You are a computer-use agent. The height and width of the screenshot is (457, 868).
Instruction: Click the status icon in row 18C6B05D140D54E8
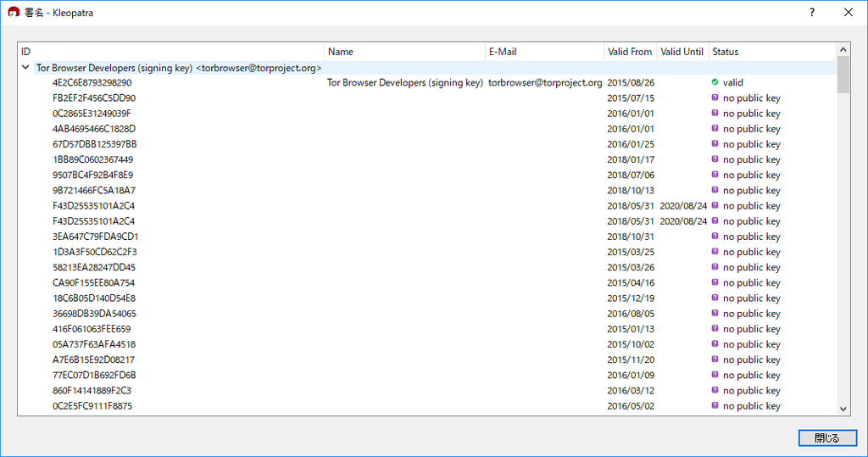[x=715, y=298]
